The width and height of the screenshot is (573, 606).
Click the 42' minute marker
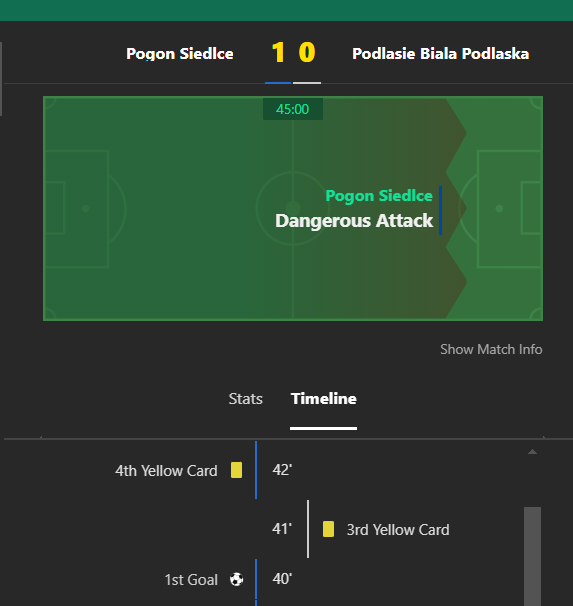coord(282,470)
